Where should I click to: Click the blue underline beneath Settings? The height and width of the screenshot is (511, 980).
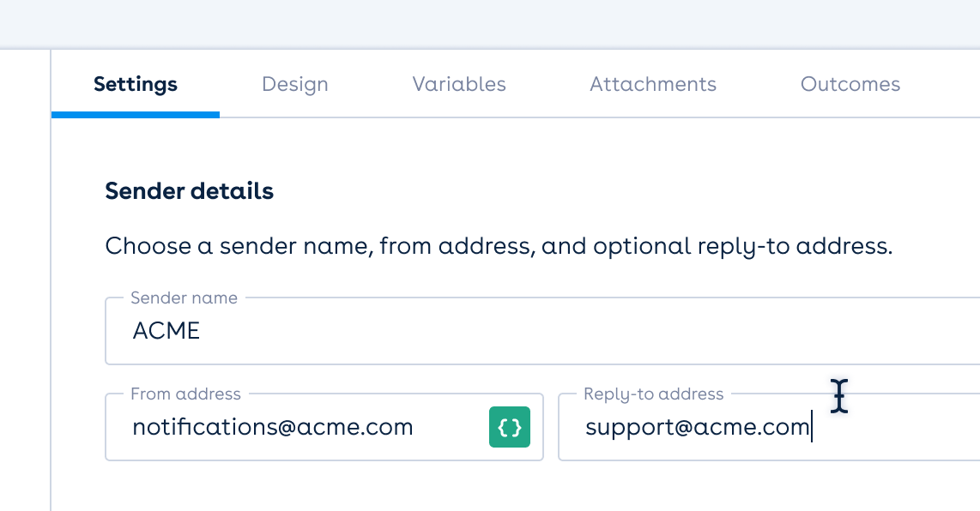coord(136,114)
